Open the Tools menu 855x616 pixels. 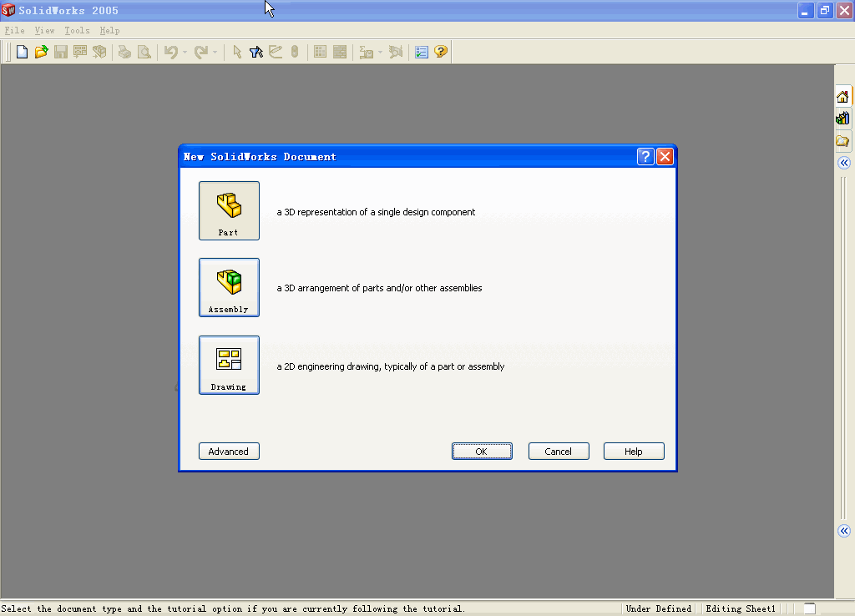point(77,31)
